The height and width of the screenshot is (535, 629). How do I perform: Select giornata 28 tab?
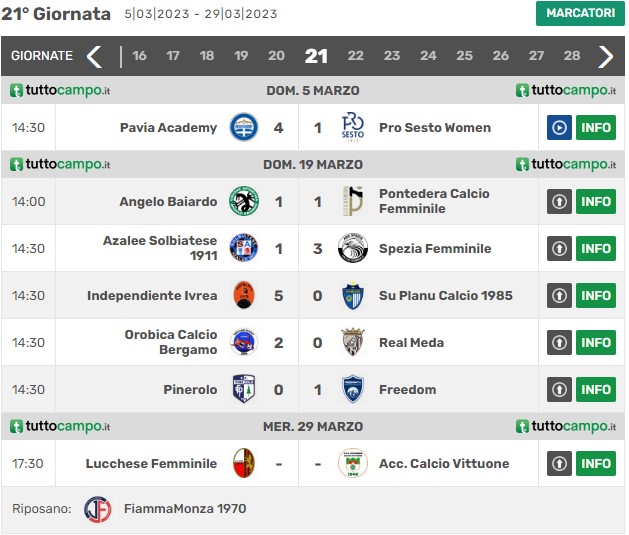click(572, 56)
